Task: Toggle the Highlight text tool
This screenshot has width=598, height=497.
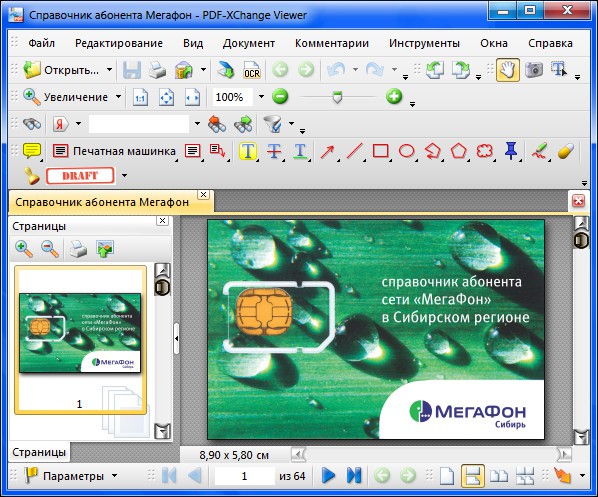Action: point(248,151)
